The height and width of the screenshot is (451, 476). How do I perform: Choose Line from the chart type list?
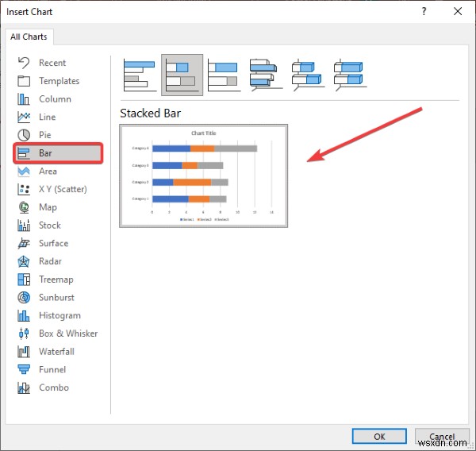tap(48, 117)
